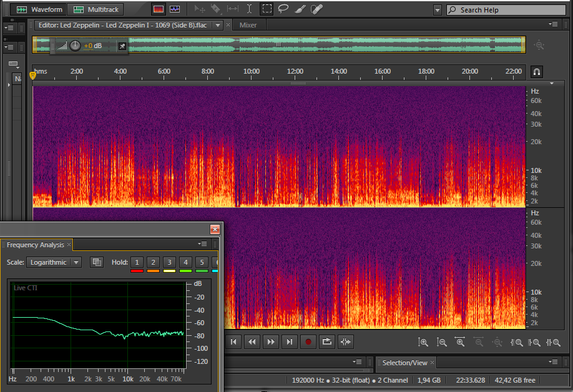
Task: Toggle Hold button 5
Action: (202, 262)
